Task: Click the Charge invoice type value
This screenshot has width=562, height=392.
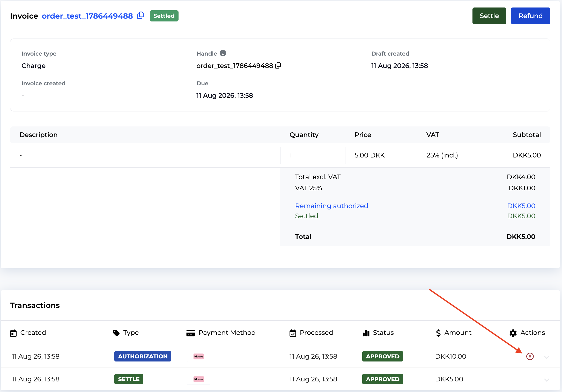Action: coord(34,66)
